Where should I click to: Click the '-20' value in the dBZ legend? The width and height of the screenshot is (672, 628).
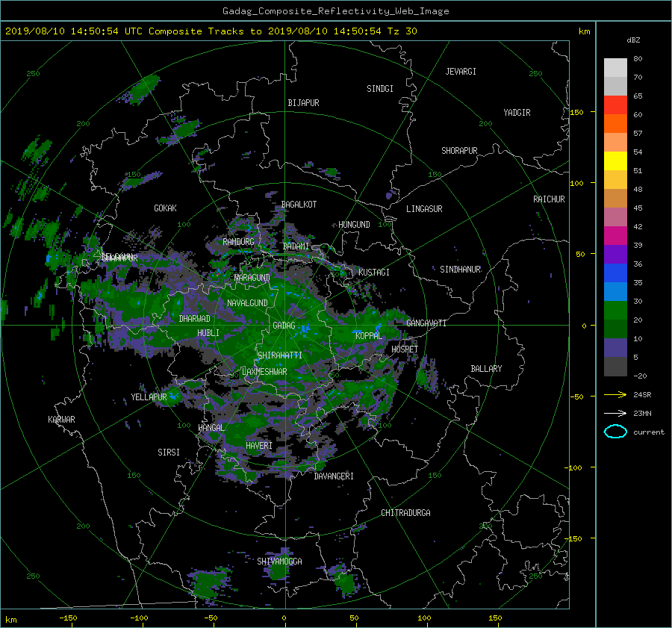(640, 376)
